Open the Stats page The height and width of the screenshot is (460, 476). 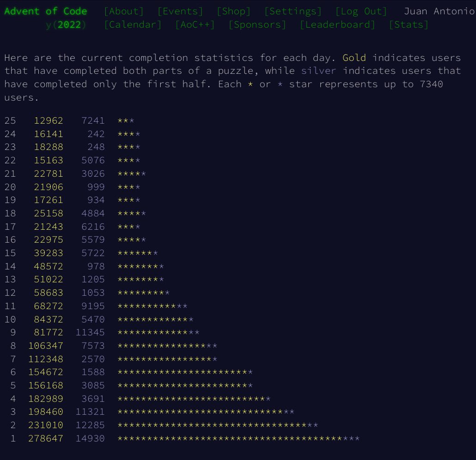409,24
